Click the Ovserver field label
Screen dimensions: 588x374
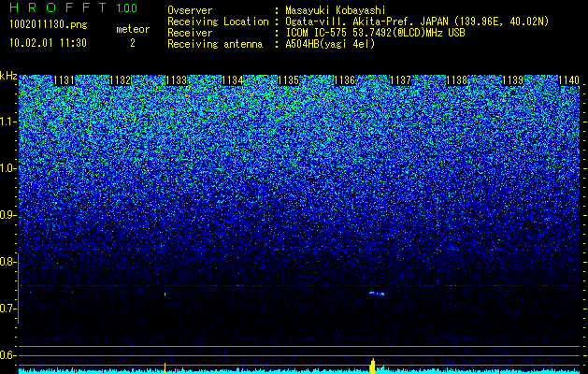(x=190, y=10)
